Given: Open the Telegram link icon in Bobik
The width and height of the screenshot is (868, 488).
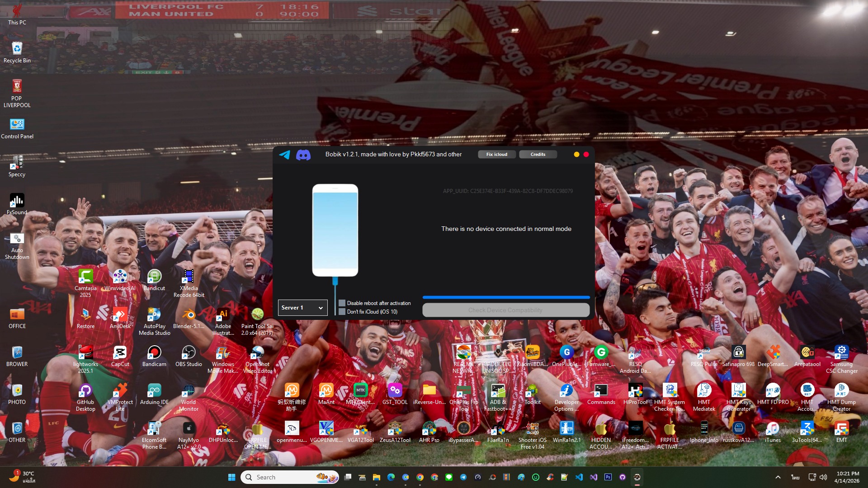Looking at the screenshot, I should (284, 155).
